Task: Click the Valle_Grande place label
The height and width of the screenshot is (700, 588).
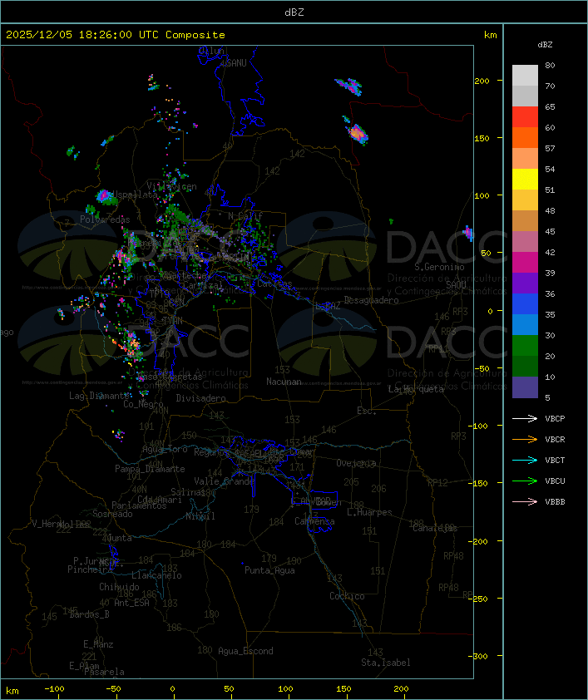Action: pyautogui.click(x=224, y=481)
